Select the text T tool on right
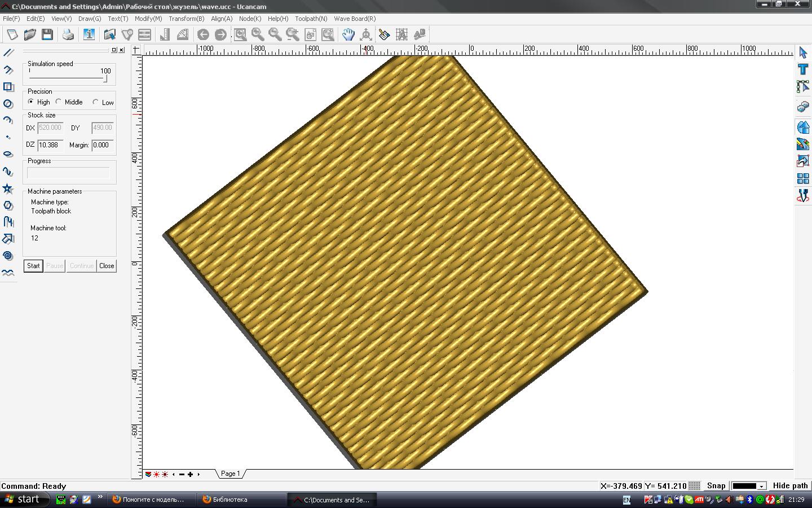 (x=803, y=69)
